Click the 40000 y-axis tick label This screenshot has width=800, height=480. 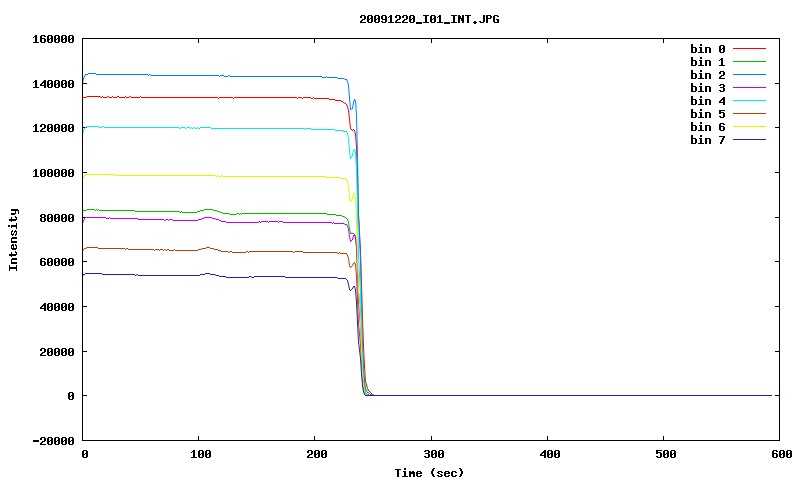[x=57, y=307]
